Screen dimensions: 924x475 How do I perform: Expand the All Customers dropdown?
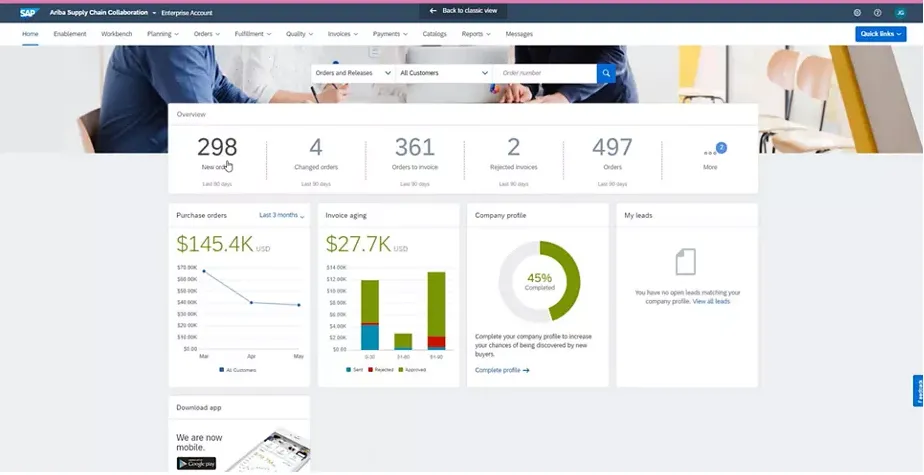(443, 73)
